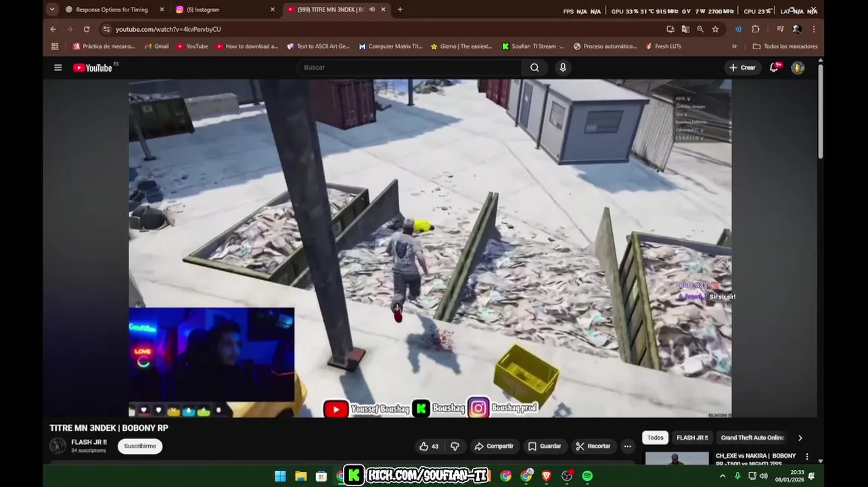This screenshot has width=868, height=487.
Task: Click the Recortar clip button
Action: [x=593, y=446]
